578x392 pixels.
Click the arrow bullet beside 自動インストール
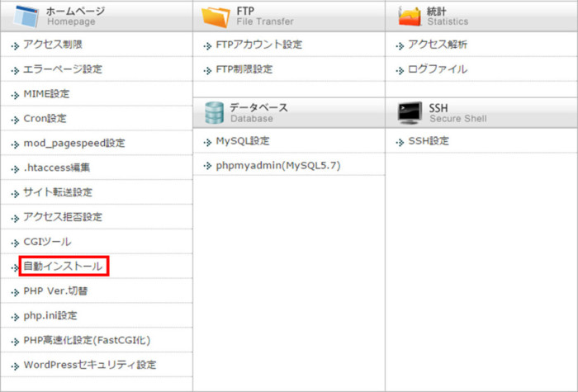pyautogui.click(x=15, y=268)
